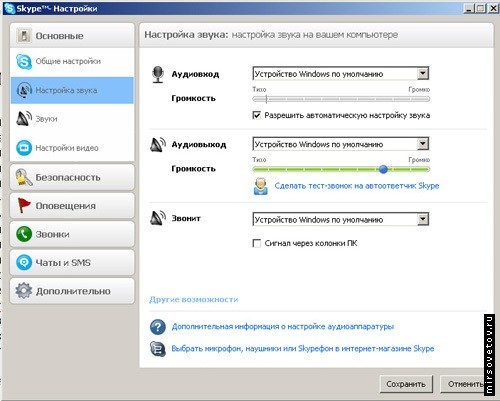The height and width of the screenshot is (401, 500).
Task: Select Настройка звука in sidebar
Action: click(x=72, y=90)
